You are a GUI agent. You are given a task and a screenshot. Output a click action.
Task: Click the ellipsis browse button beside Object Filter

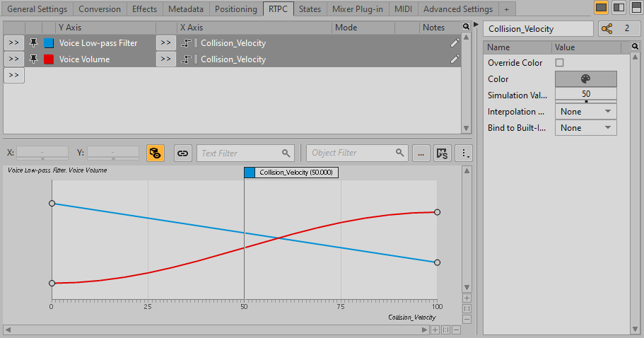421,153
